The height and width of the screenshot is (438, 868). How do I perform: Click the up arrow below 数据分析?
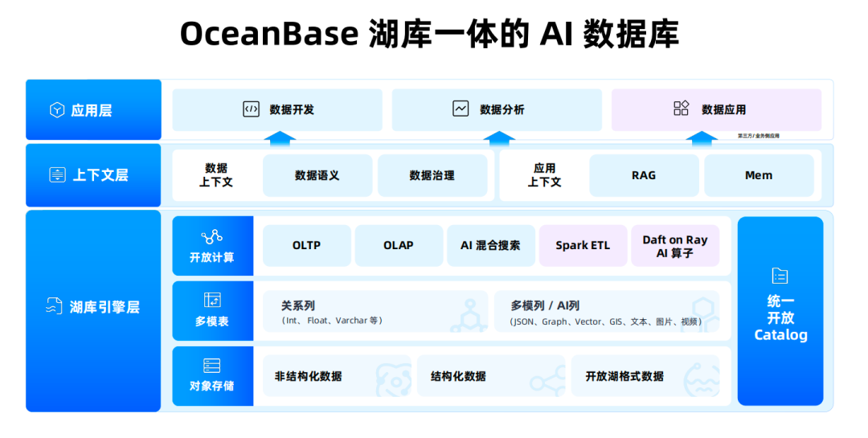[499, 138]
